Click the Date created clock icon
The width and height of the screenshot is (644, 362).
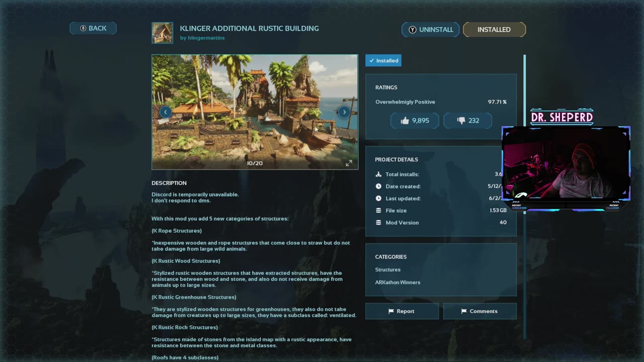pyautogui.click(x=378, y=187)
